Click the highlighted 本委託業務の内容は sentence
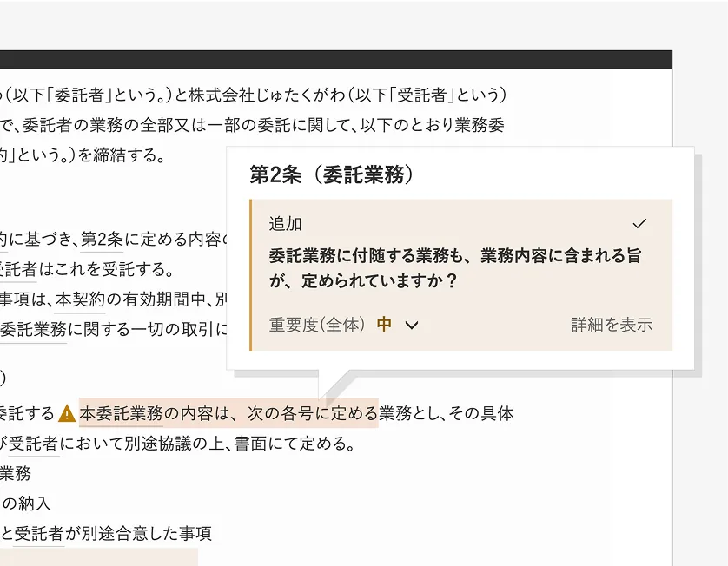Viewport: 728px width, 566px height. pyautogui.click(x=228, y=413)
